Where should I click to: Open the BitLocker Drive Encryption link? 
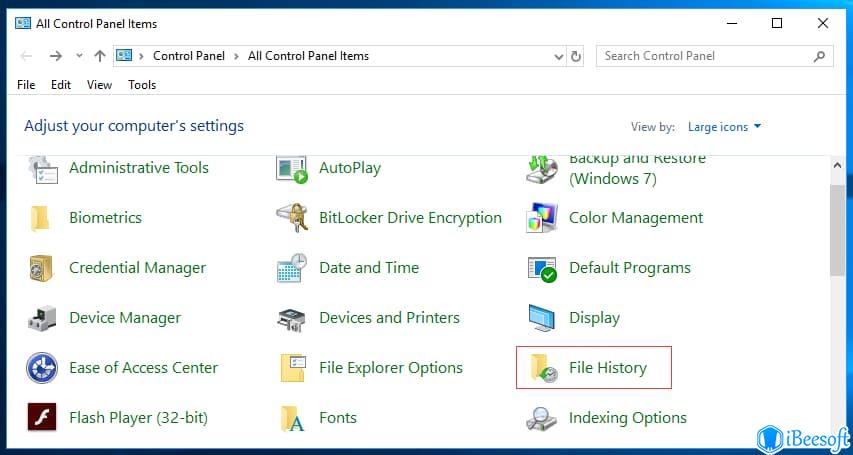pyautogui.click(x=410, y=218)
